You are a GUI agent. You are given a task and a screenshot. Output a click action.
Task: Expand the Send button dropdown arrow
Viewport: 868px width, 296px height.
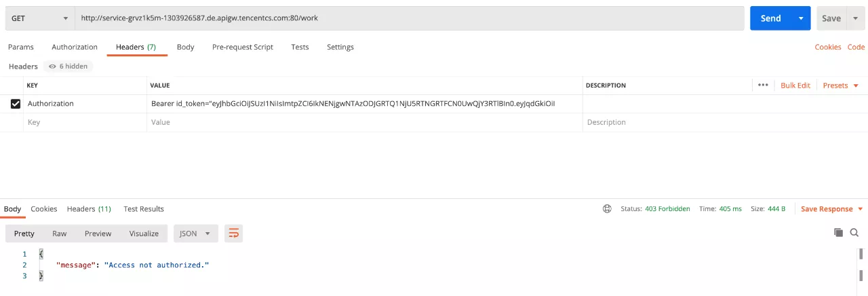coord(801,18)
